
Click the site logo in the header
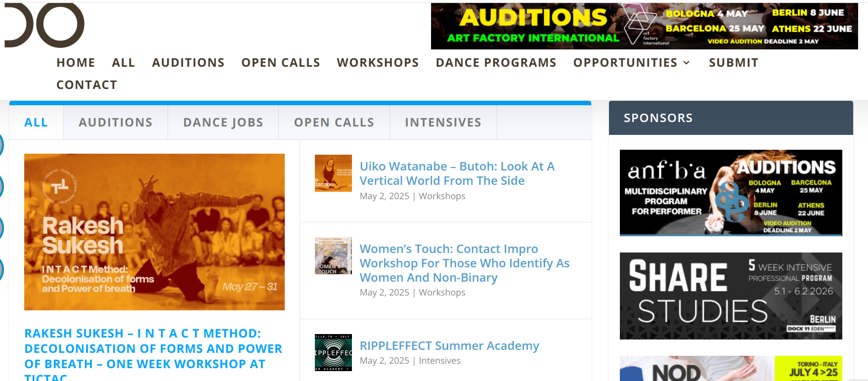click(44, 25)
